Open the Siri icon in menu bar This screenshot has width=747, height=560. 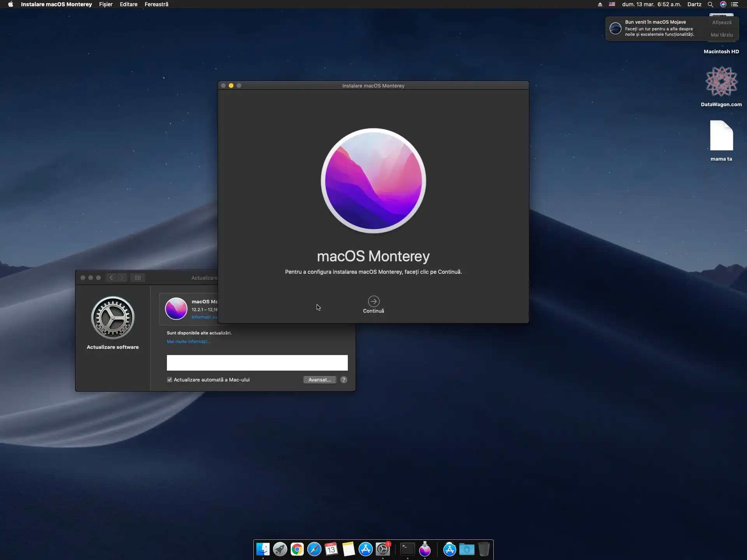click(723, 4)
